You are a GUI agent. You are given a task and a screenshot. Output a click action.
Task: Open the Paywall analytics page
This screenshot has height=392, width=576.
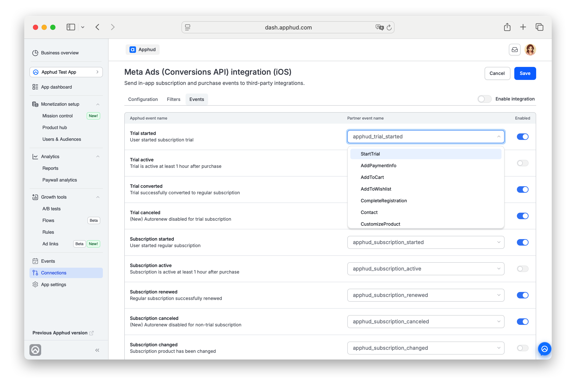(60, 180)
